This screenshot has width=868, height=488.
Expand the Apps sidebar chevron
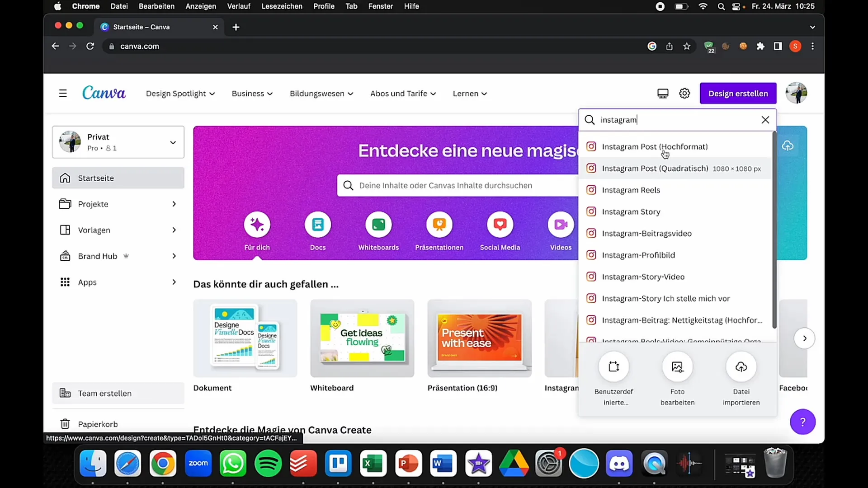click(174, 282)
